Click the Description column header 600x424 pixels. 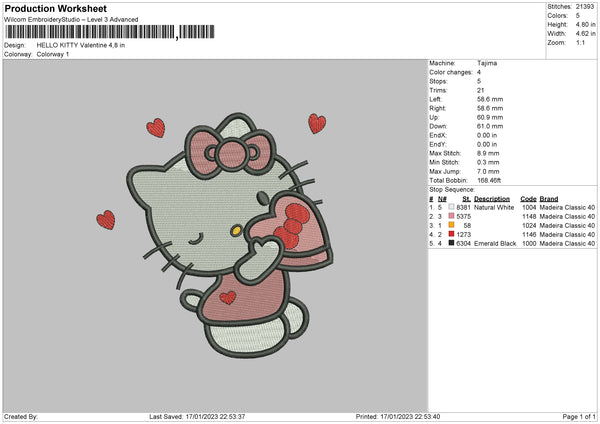coord(492,198)
